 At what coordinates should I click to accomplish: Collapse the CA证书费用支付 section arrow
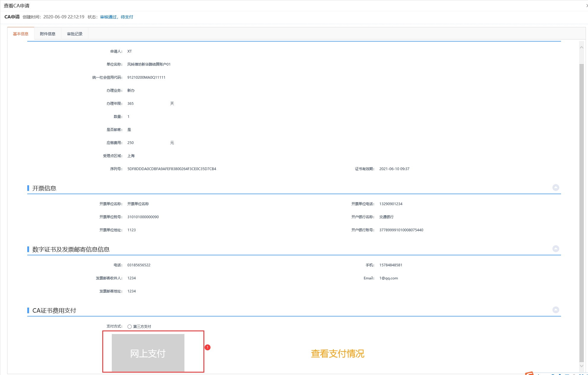click(x=556, y=310)
